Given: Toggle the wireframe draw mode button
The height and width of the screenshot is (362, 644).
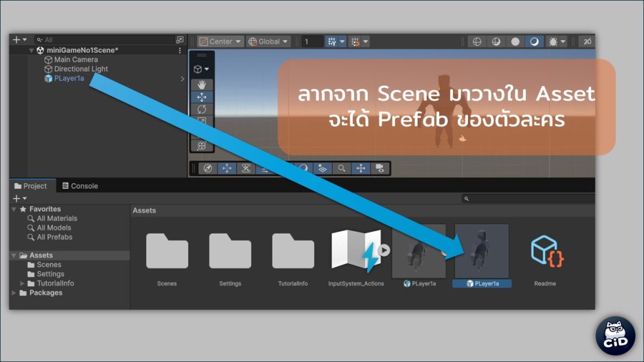Looking at the screenshot, I should (477, 41).
